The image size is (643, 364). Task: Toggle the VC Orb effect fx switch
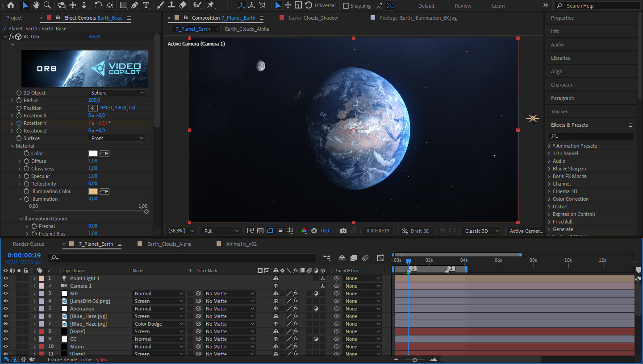click(12, 37)
